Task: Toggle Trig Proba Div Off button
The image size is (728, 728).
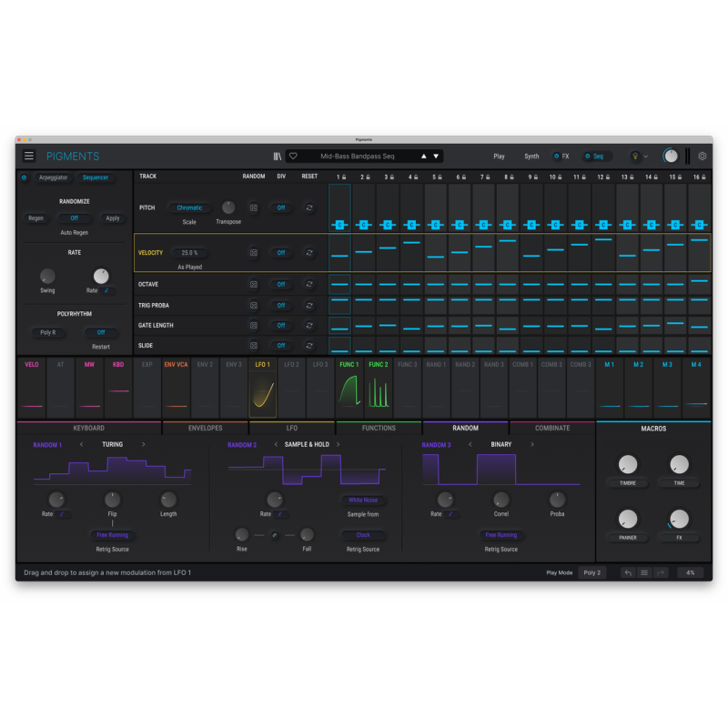Action: [x=281, y=306]
